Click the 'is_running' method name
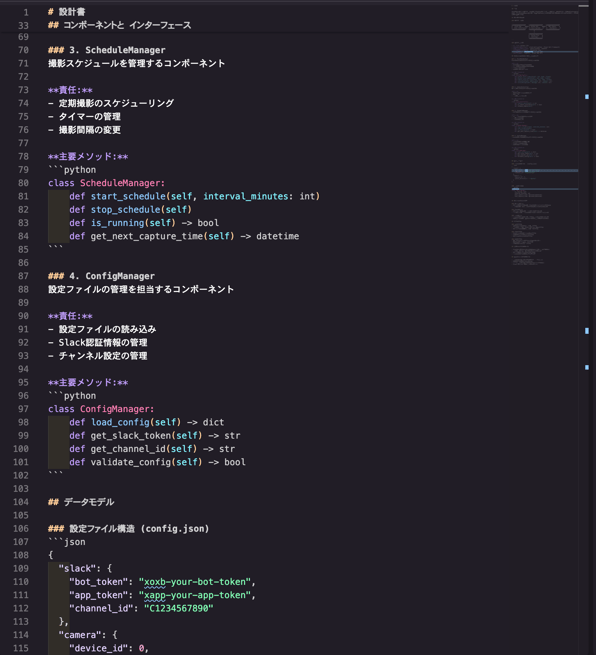Image resolution: width=596 pixels, height=655 pixels. (x=117, y=223)
